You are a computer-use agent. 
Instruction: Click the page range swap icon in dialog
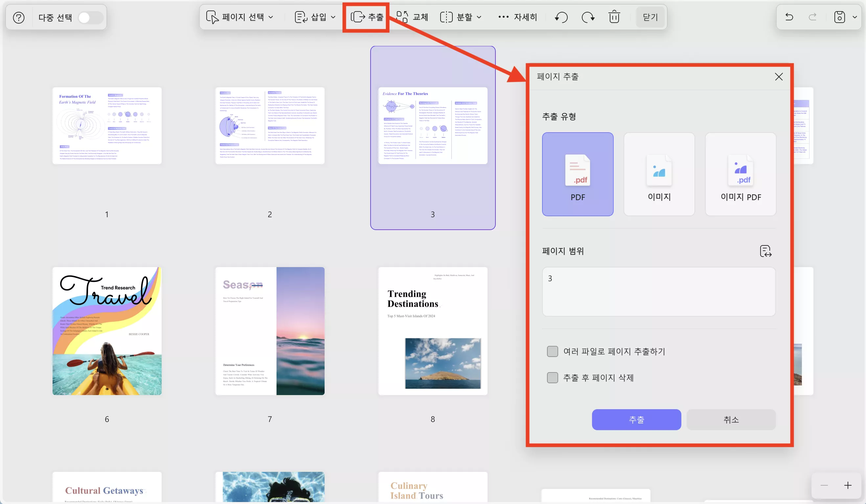[x=766, y=251]
